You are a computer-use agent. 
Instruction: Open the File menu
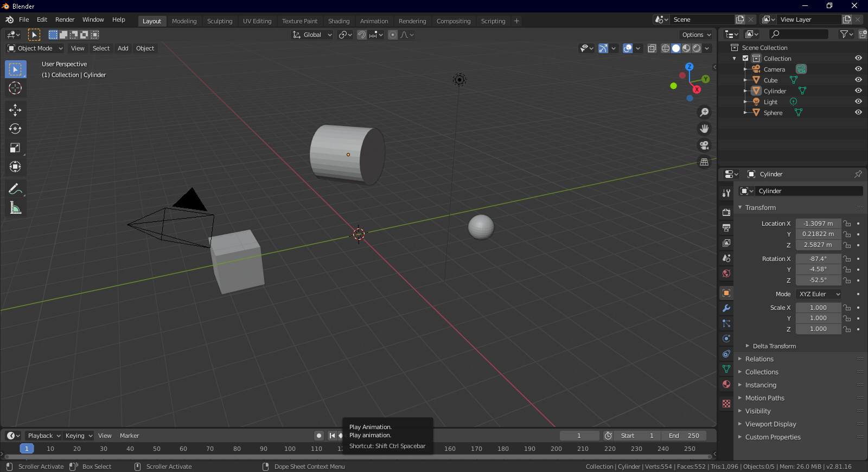pos(24,20)
